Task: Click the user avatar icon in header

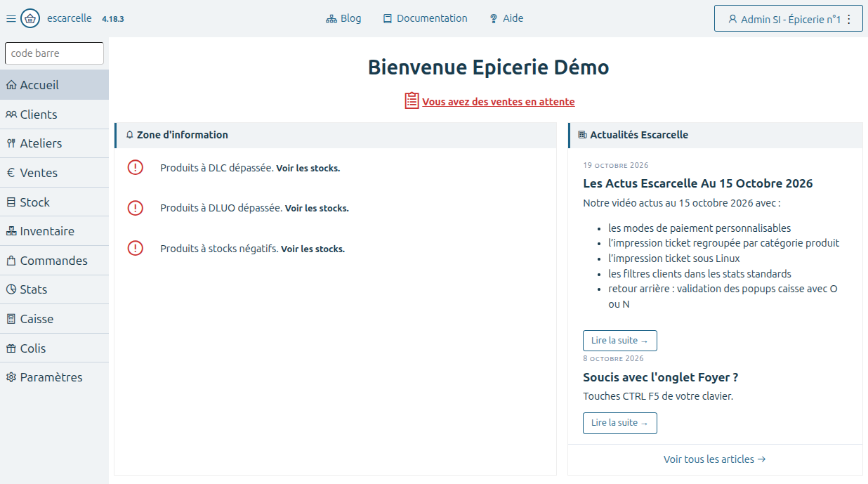Action: (x=732, y=20)
